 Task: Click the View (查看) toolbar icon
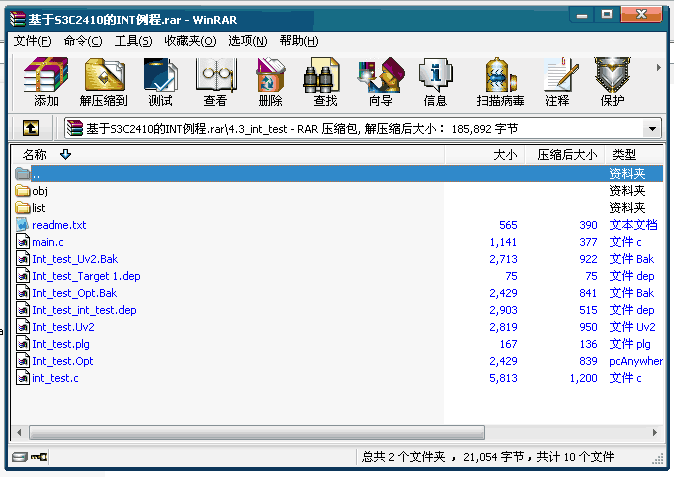(x=215, y=82)
